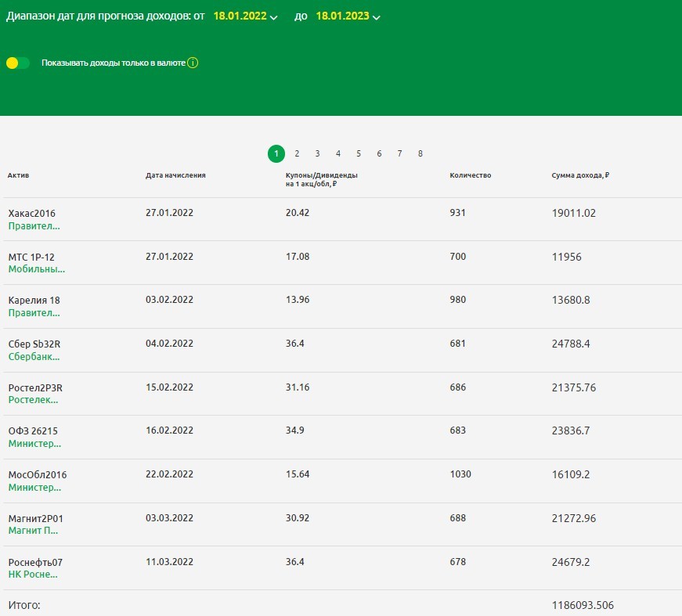The image size is (682, 616).
Task: Go to page 2 of results
Action: 297,153
